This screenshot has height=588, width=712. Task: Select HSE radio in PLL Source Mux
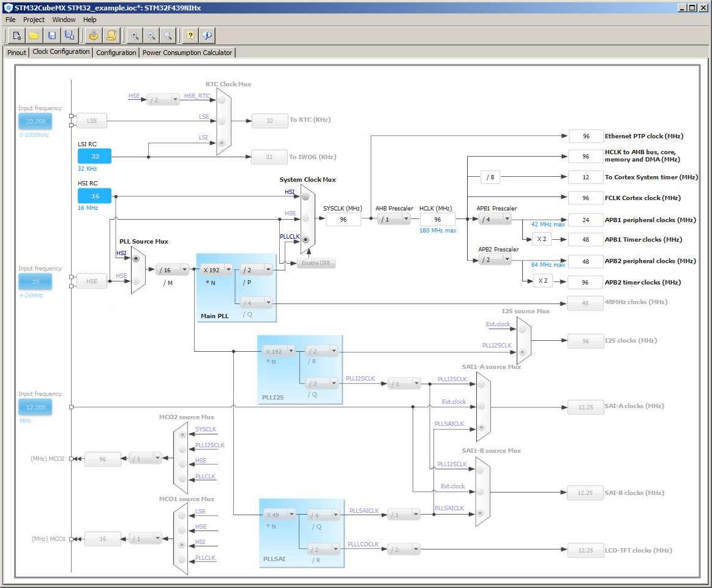click(x=136, y=281)
